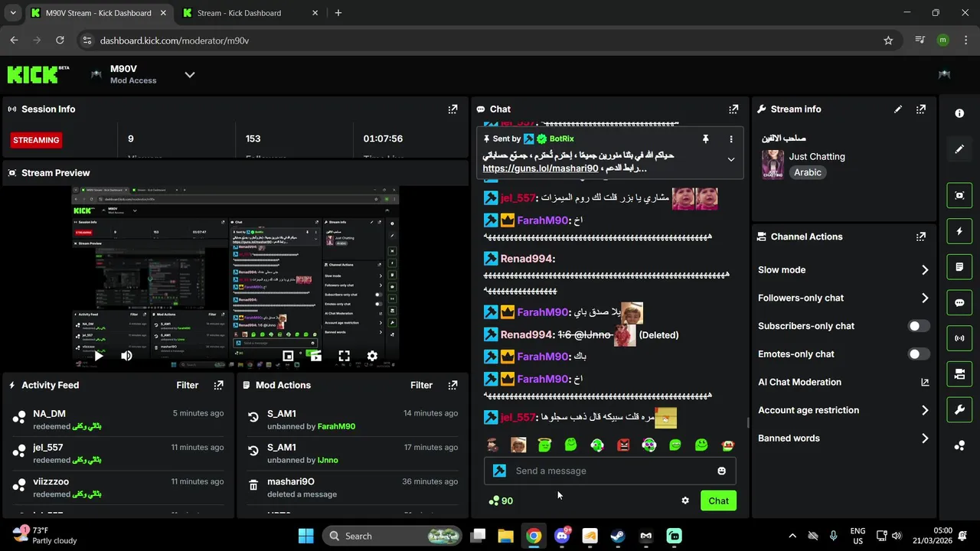980x551 pixels.
Task: Click FarahM90 name in S_AM1 unban entry
Action: coord(336,426)
